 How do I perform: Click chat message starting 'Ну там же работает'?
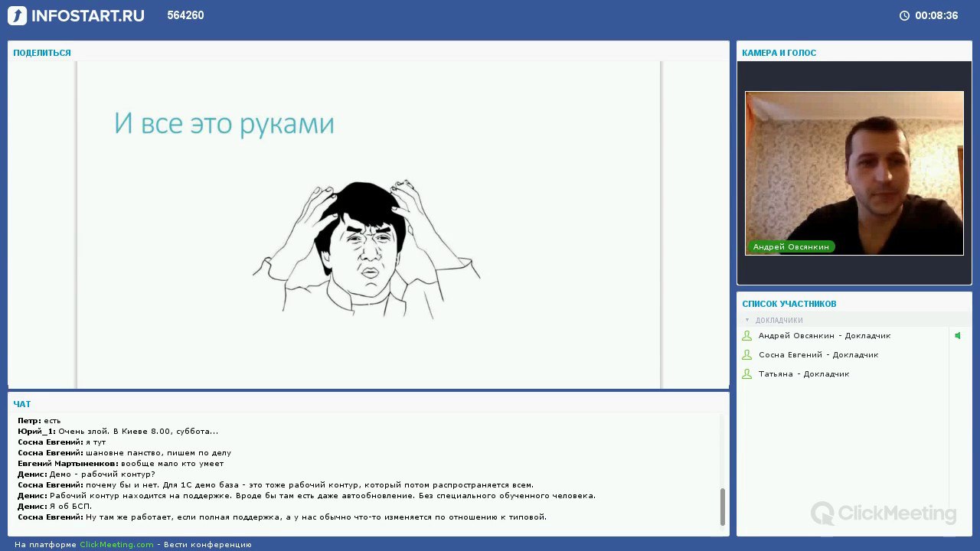click(282, 517)
